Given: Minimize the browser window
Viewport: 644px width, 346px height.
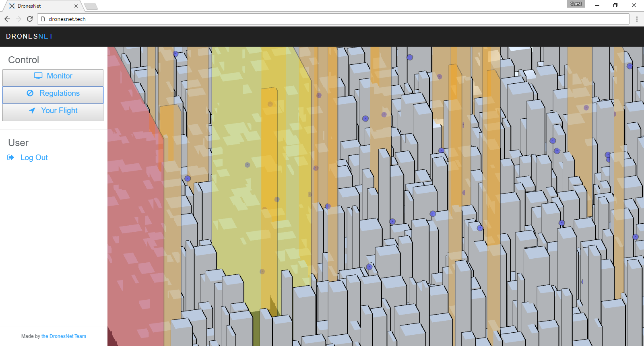Looking at the screenshot, I should pyautogui.click(x=597, y=5).
